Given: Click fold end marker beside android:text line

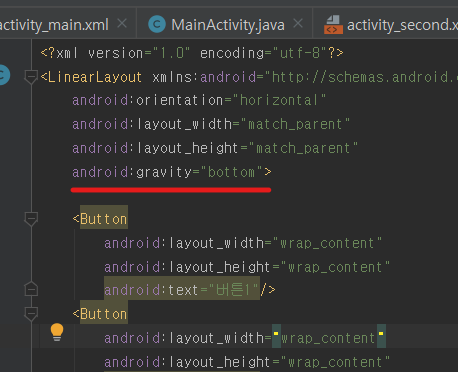Looking at the screenshot, I should click(x=31, y=289).
